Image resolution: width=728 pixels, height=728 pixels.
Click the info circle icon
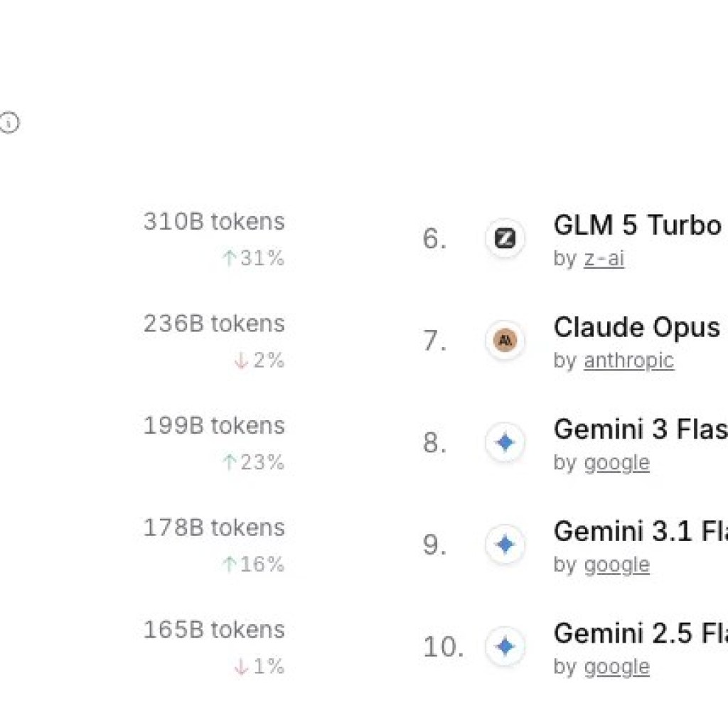(x=9, y=124)
